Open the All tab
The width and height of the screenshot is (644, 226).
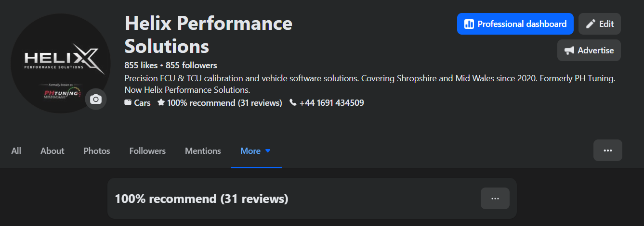(x=16, y=151)
